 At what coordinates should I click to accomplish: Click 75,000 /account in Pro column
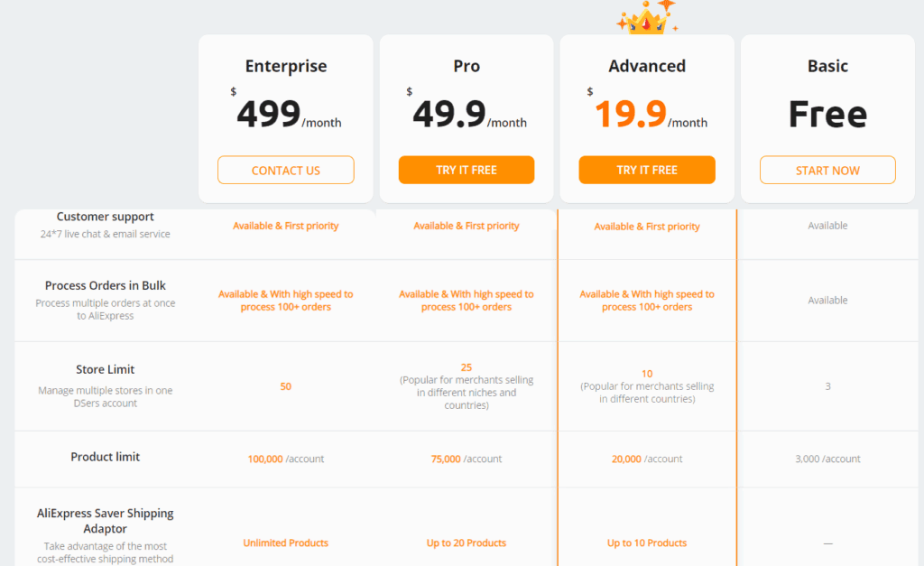tap(467, 459)
